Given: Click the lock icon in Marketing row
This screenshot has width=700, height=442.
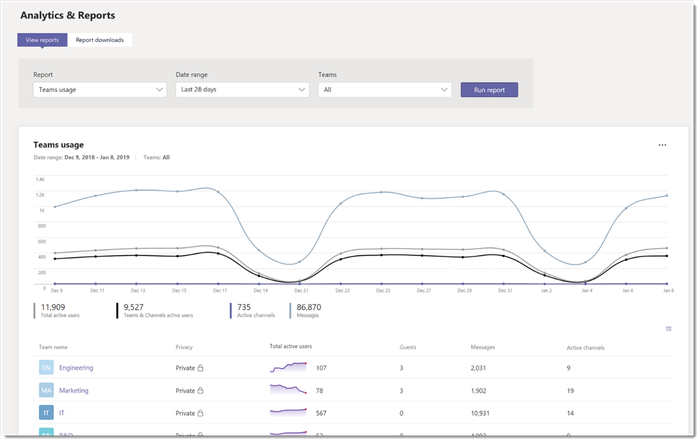Looking at the screenshot, I should (200, 391).
